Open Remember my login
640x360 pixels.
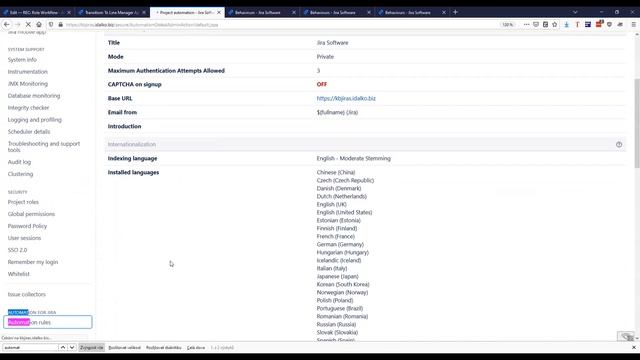(x=33, y=262)
